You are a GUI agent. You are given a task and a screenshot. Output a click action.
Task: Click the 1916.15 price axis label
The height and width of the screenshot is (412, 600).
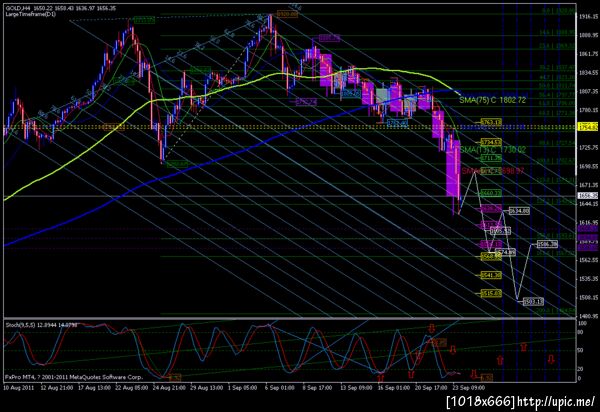pos(589,17)
